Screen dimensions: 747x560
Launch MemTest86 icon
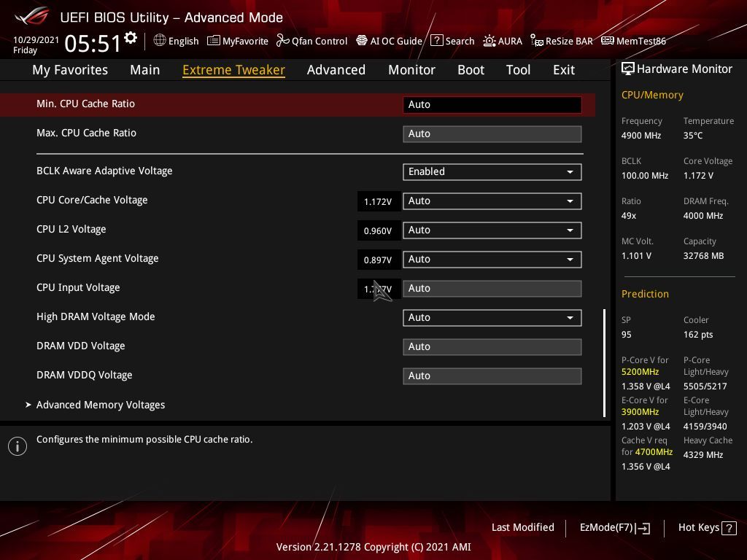pyautogui.click(x=608, y=41)
